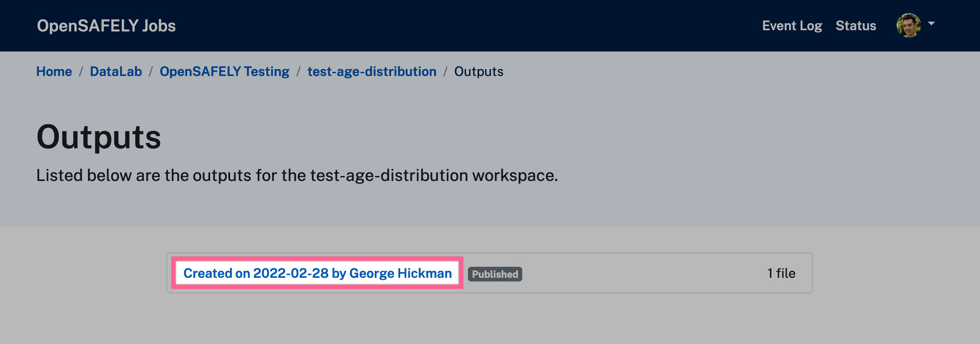The height and width of the screenshot is (344, 980).
Task: Click the Published status badge
Action: coord(495,274)
